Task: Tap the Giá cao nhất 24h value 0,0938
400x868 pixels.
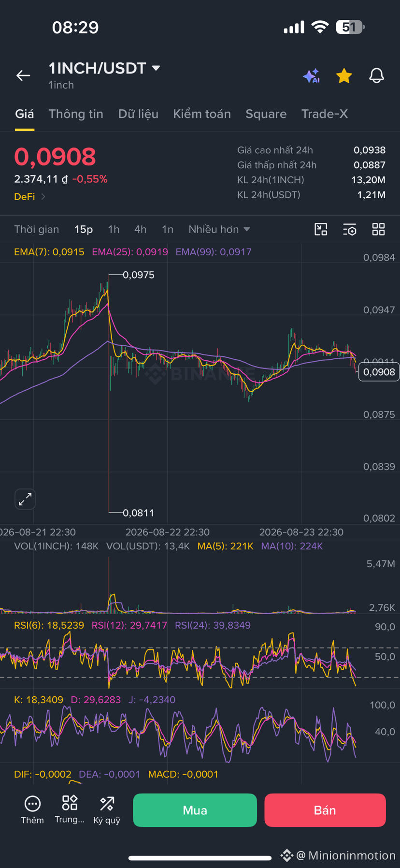Action: click(x=370, y=150)
